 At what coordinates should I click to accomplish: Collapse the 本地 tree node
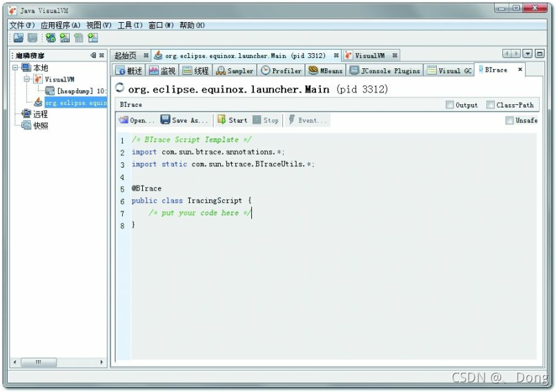(15, 68)
